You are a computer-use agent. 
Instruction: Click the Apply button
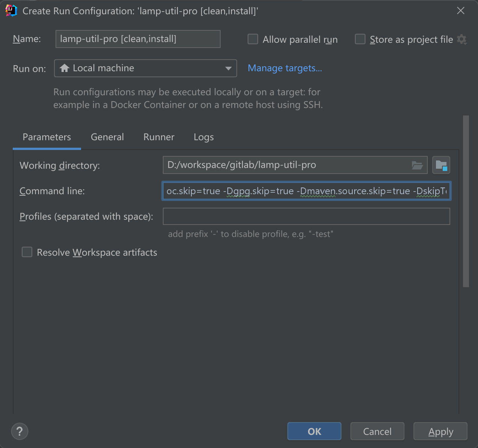coord(440,432)
